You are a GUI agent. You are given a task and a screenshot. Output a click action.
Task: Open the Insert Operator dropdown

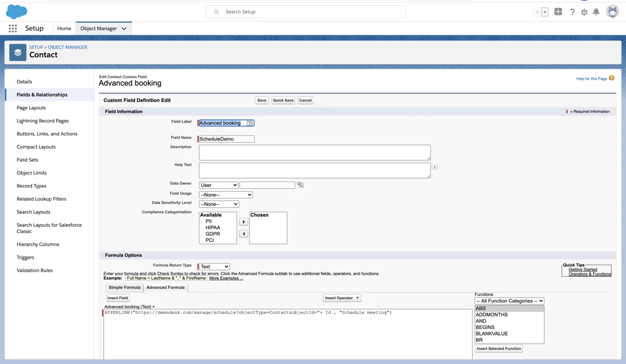(342, 298)
